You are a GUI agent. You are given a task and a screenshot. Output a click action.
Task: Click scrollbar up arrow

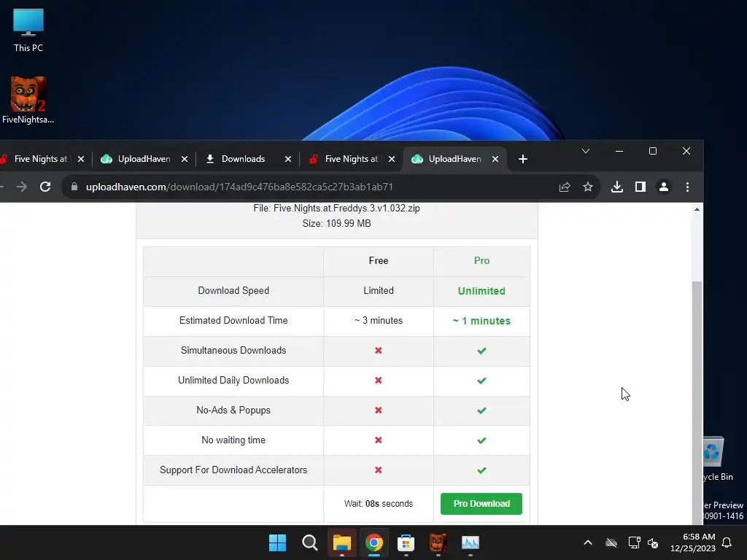coord(697,209)
